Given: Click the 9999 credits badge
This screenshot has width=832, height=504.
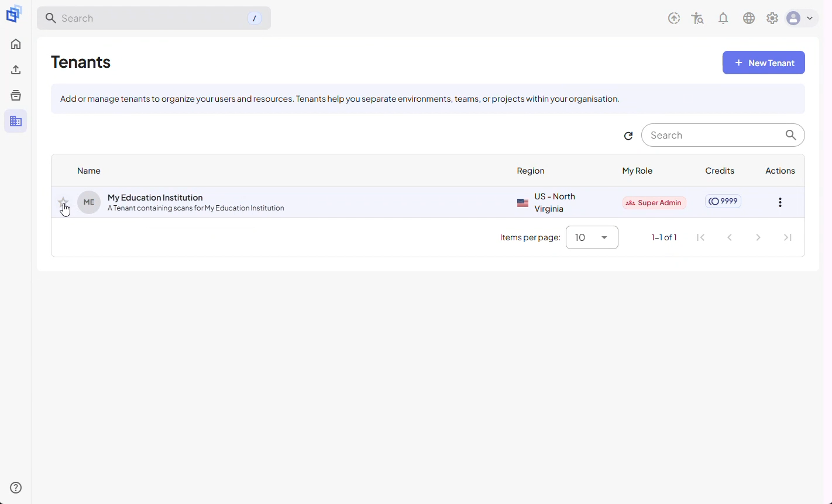Looking at the screenshot, I should coord(723,202).
